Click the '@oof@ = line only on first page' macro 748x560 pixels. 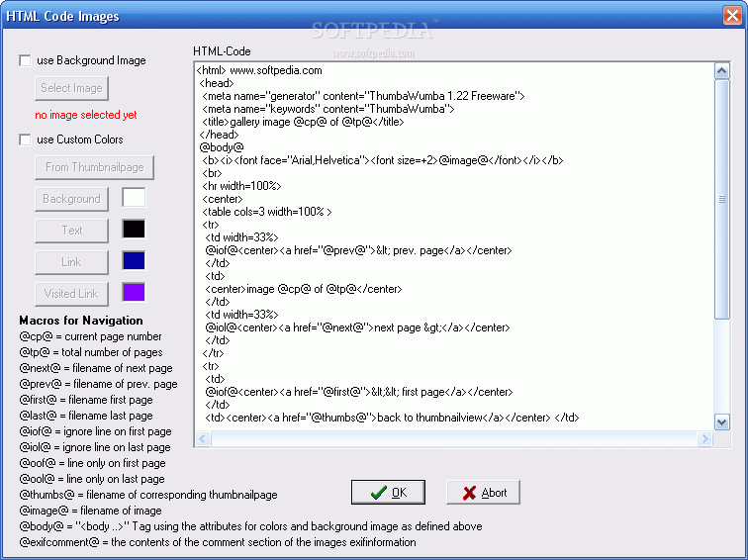[93, 463]
